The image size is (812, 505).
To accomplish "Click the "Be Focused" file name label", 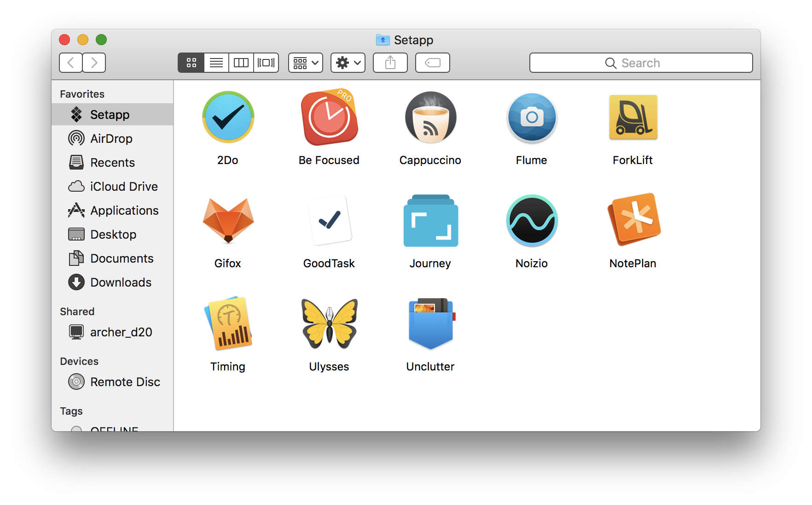I will tap(329, 160).
